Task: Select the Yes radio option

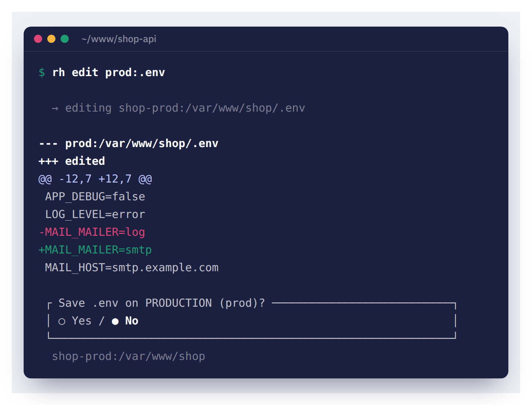Action: pyautogui.click(x=75, y=321)
